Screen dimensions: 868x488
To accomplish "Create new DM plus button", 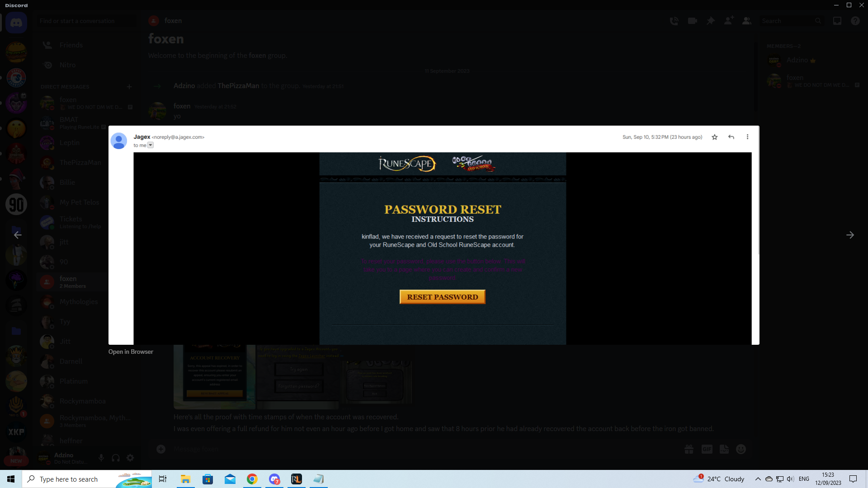I will (x=129, y=87).
